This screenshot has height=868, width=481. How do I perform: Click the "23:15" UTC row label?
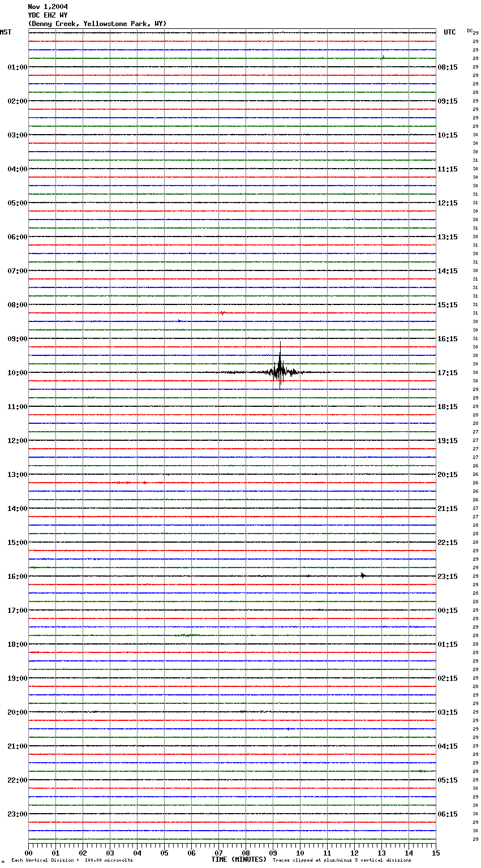click(x=448, y=577)
